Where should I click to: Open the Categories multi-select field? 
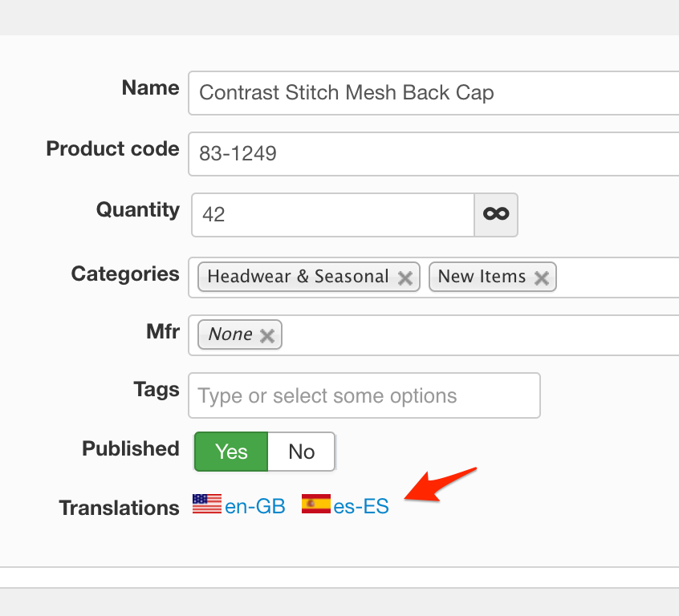[x=618, y=278]
